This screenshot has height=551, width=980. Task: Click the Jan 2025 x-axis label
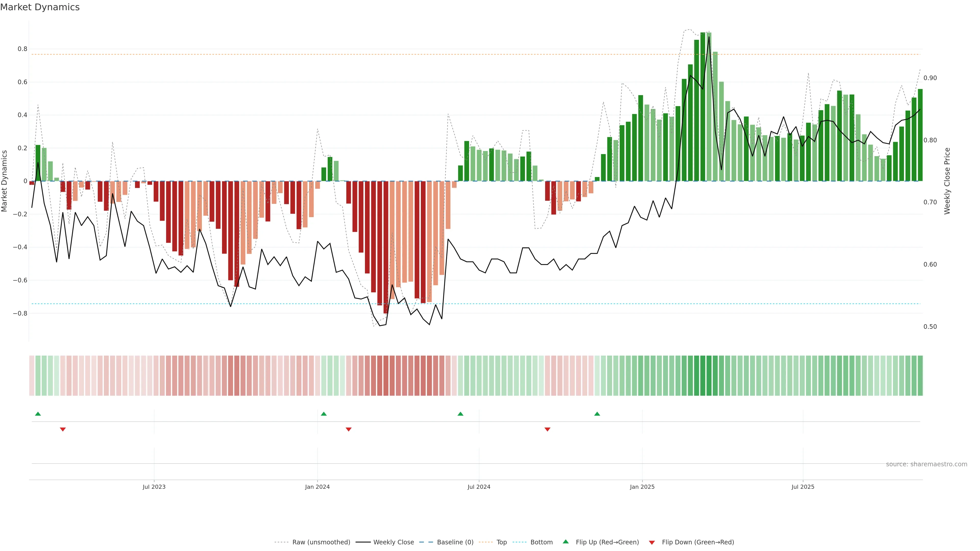(x=642, y=487)
